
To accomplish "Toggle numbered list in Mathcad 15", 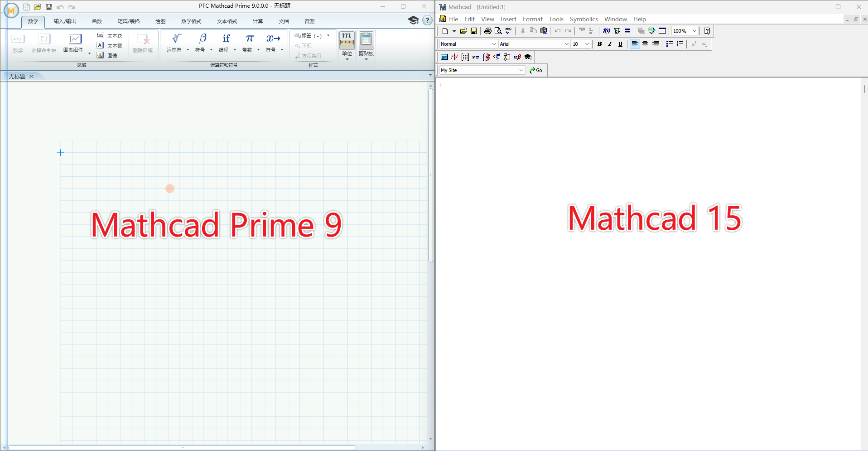I will pos(680,44).
